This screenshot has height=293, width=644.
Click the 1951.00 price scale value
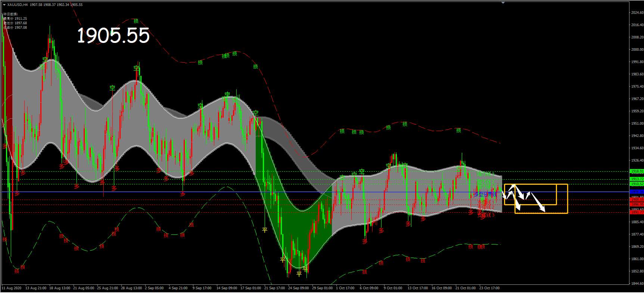[x=637, y=124]
